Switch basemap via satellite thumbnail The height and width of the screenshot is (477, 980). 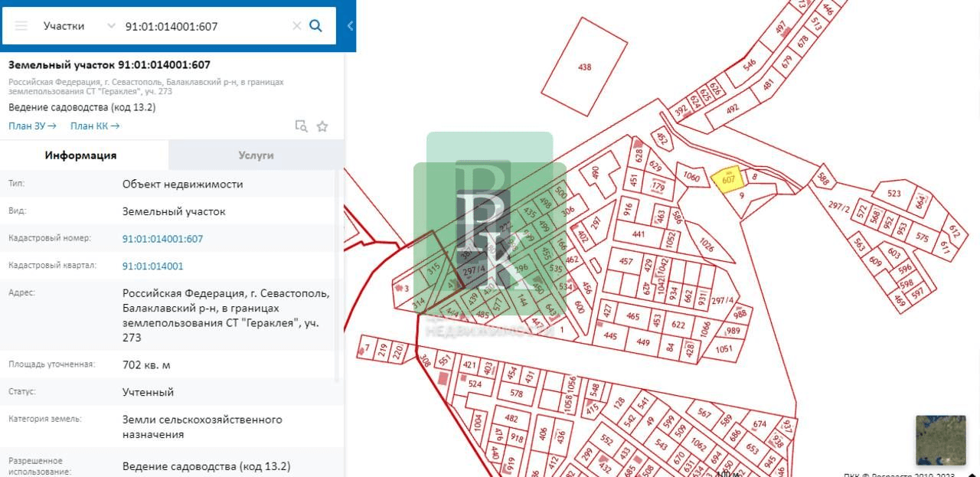pos(941,440)
